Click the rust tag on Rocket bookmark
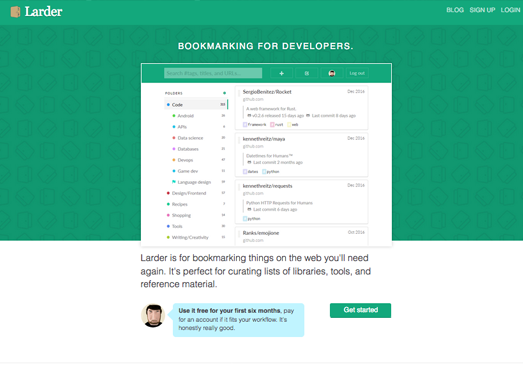 pos(277,124)
